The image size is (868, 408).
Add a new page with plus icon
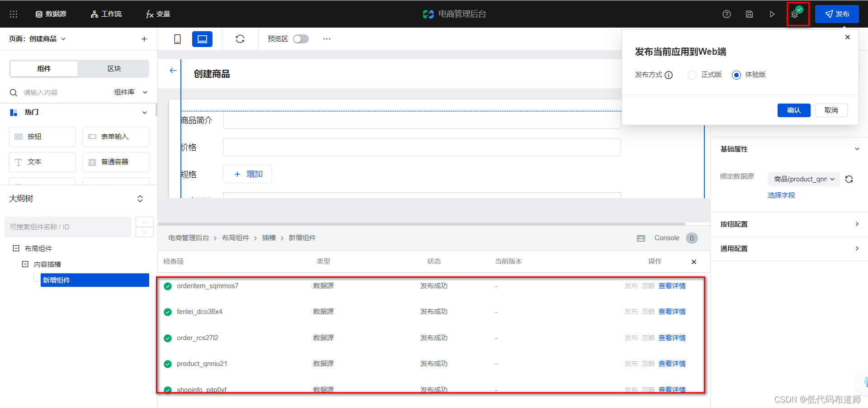[x=144, y=39]
